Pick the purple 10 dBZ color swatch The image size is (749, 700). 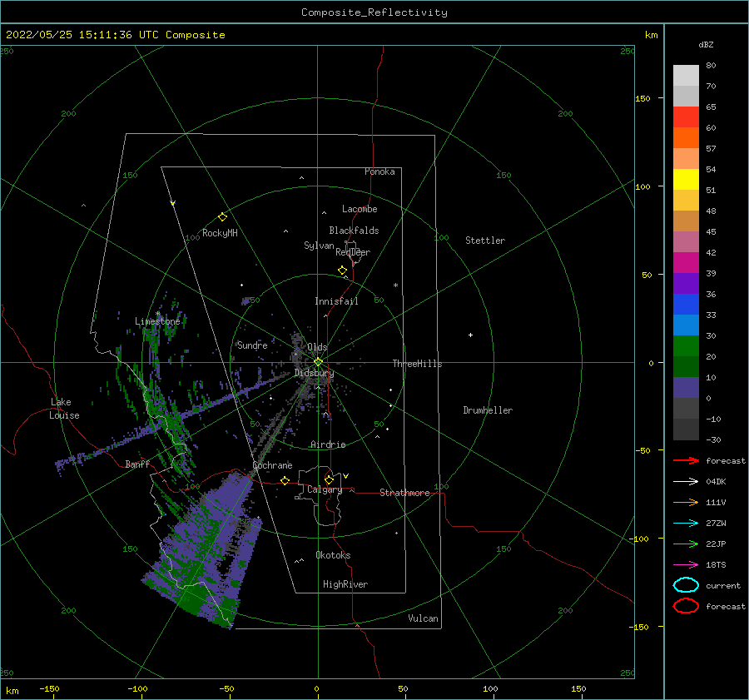686,388
